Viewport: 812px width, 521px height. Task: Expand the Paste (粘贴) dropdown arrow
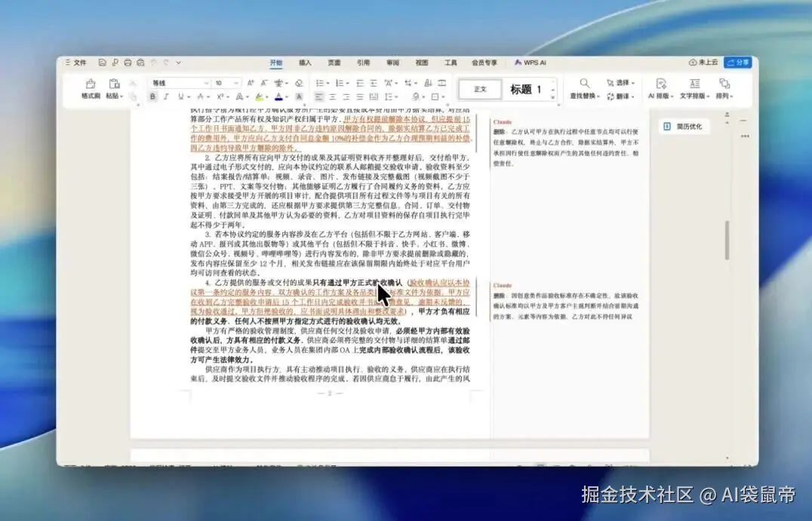[121, 97]
